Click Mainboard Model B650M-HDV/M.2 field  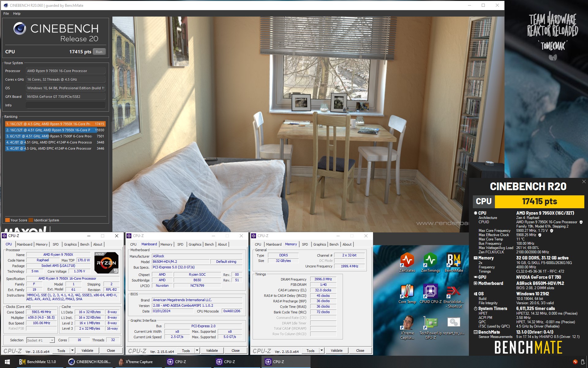pos(181,262)
